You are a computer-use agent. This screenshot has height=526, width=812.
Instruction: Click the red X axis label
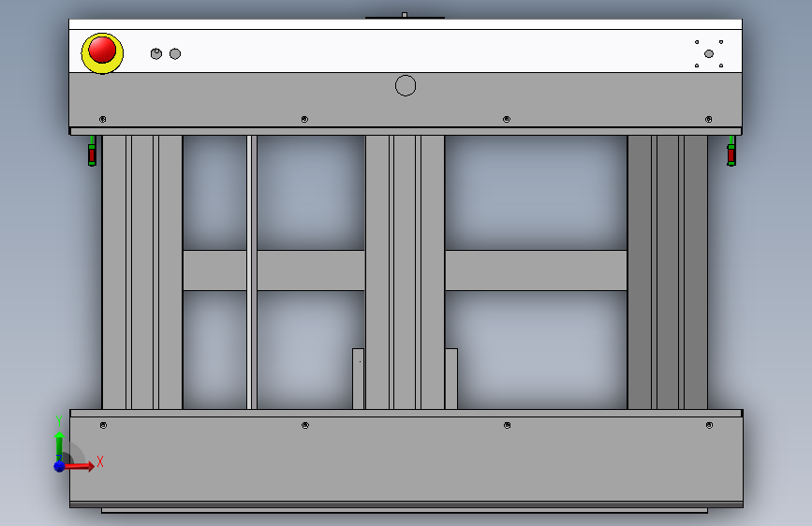pyautogui.click(x=100, y=461)
